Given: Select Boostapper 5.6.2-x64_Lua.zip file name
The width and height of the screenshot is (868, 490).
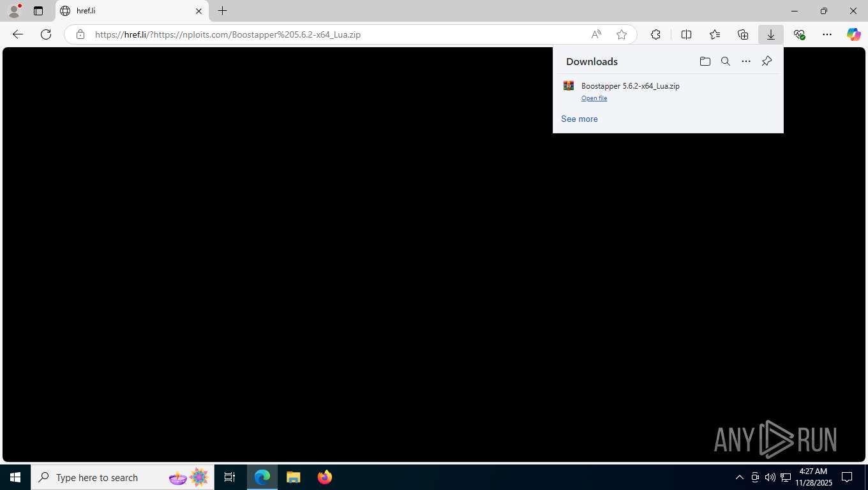Looking at the screenshot, I should [x=631, y=85].
